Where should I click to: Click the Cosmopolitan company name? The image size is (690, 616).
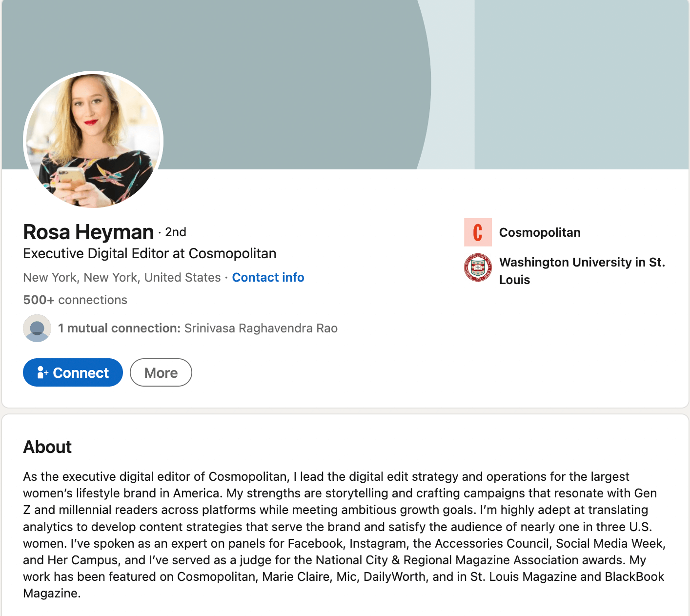coord(540,232)
